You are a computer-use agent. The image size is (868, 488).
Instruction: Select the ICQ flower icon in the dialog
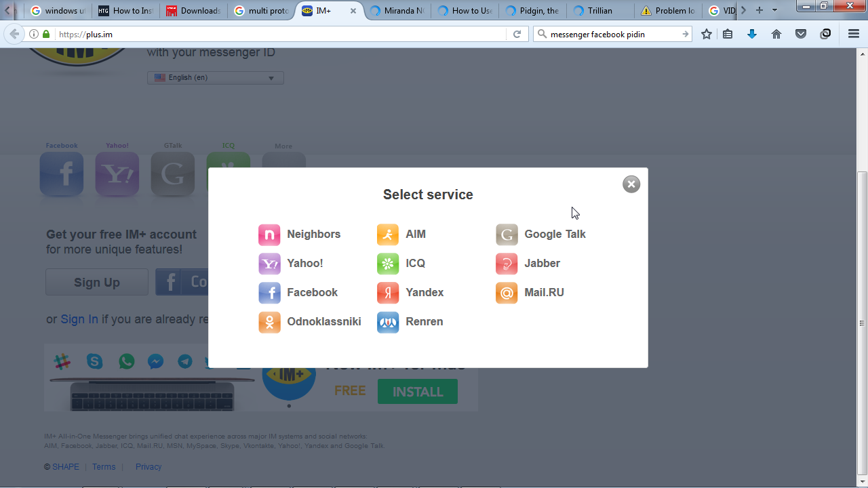click(388, 264)
